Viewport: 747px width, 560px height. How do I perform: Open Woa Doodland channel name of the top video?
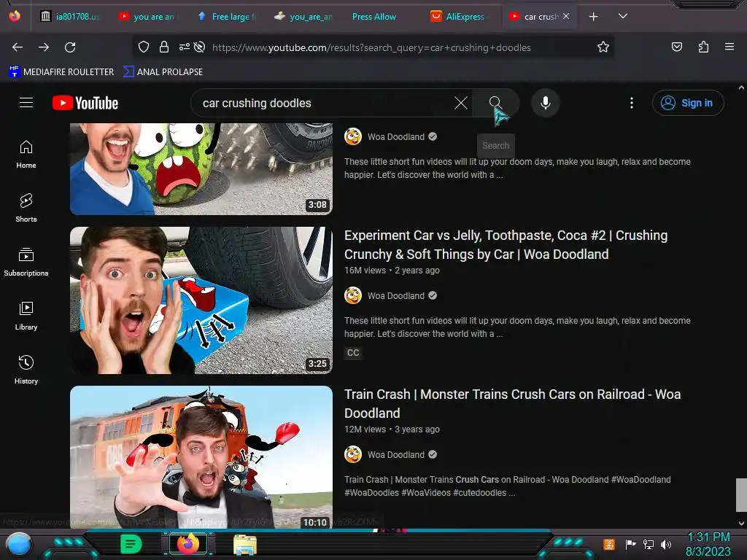[x=396, y=136]
